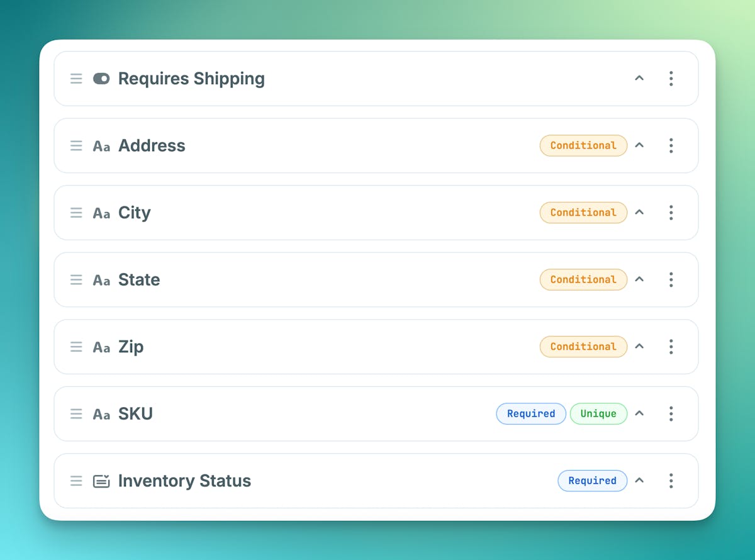Grab the drag handle on Requires Shipping row
The image size is (755, 560).
[76, 79]
